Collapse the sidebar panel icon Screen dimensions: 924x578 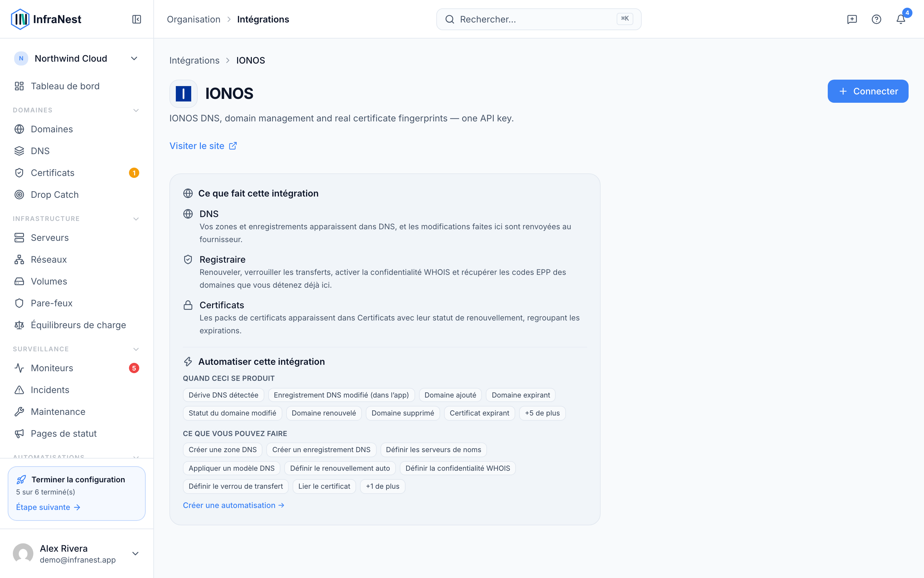pos(136,19)
